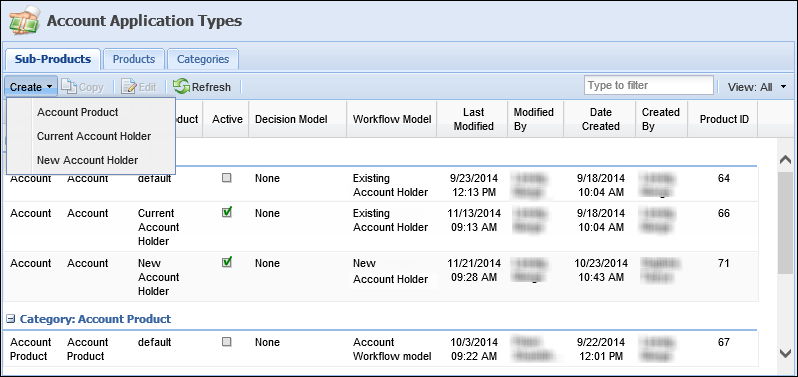The height and width of the screenshot is (377, 798).
Task: Toggle Active checkbox for product 67
Action: point(227,341)
